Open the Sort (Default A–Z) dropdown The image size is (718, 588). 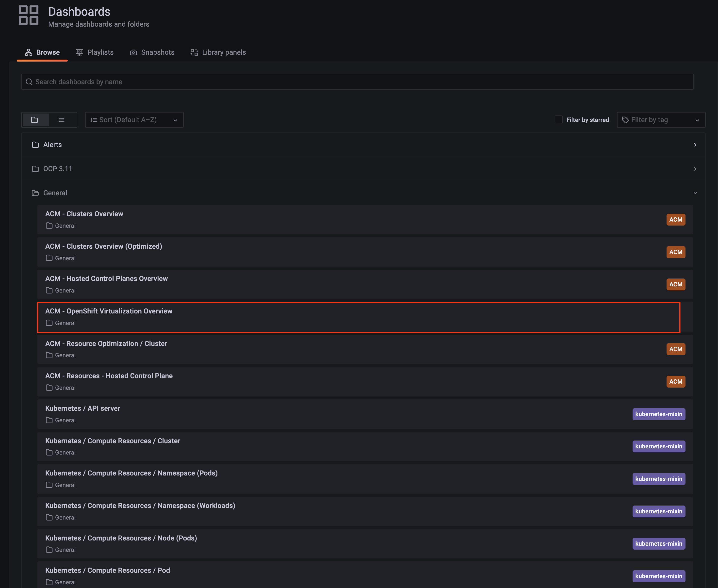click(134, 120)
